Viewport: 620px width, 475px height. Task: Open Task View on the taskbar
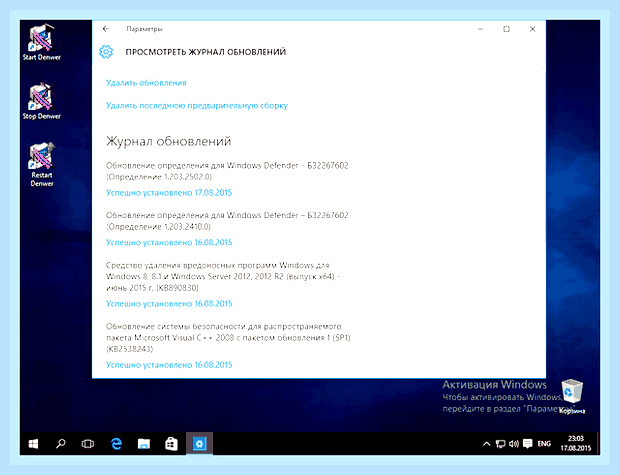tap(88, 444)
